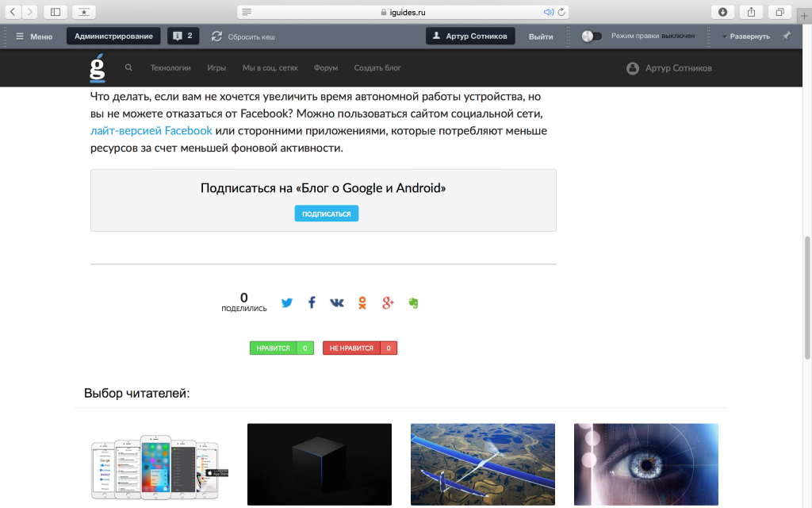Open Артур Сотников user profile in header

pos(669,68)
